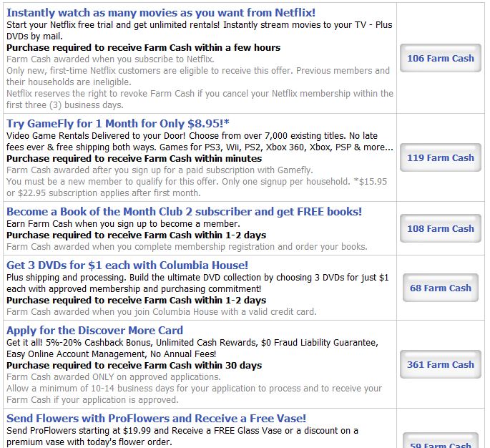Select text 'Netflix reserves the right to revoke Farm Cash'
This screenshot has height=448, width=490.
[x=100, y=94]
